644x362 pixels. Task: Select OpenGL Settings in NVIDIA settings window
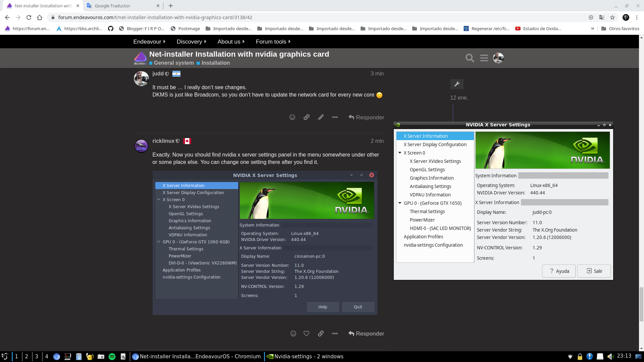click(427, 170)
